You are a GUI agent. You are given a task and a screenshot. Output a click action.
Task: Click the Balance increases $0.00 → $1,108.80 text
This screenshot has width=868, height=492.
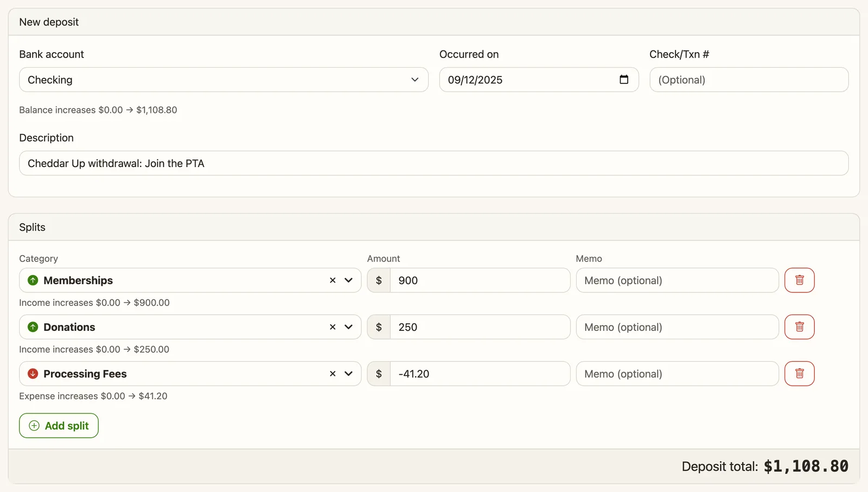(x=98, y=110)
